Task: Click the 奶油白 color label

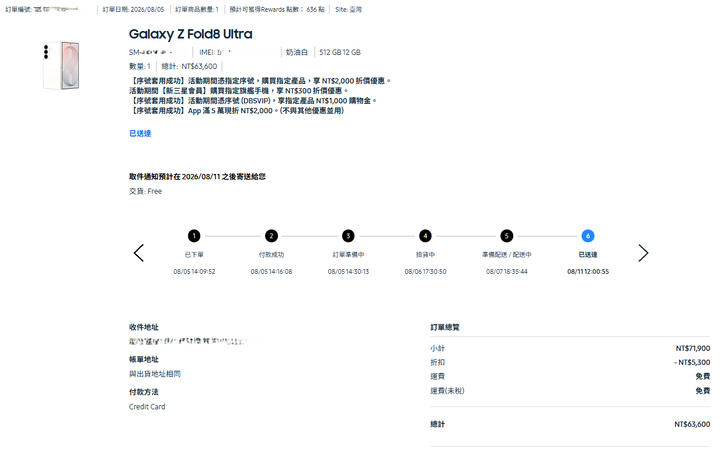Action: point(297,52)
